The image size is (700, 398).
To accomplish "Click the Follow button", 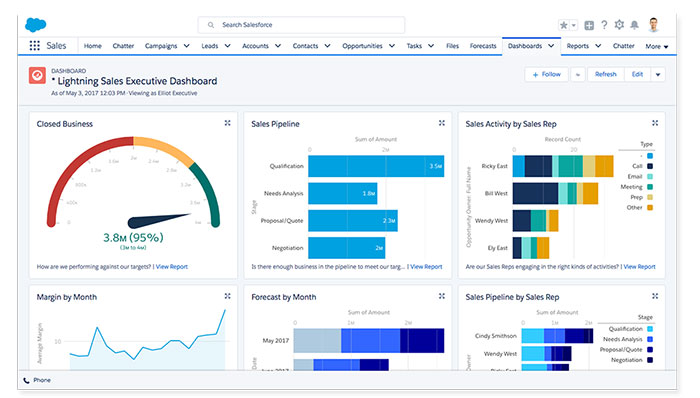I will (x=546, y=75).
